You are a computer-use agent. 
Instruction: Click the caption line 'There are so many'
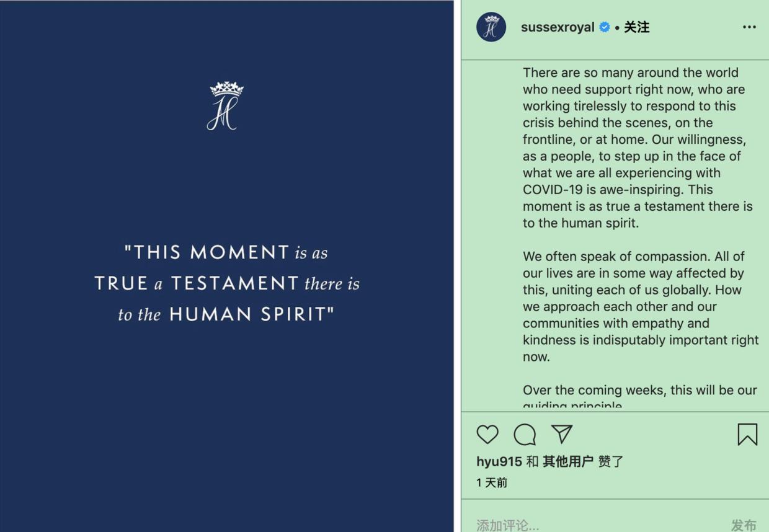pos(630,73)
